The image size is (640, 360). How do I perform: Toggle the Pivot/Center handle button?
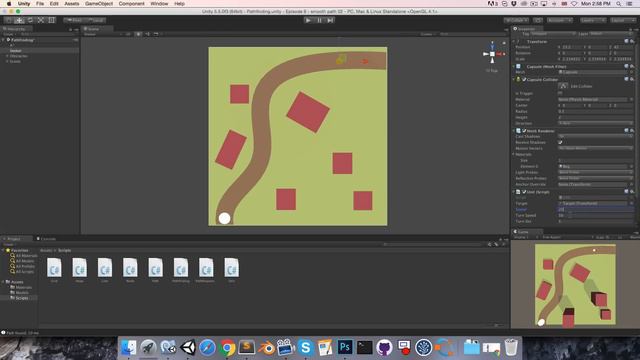[x=74, y=20]
